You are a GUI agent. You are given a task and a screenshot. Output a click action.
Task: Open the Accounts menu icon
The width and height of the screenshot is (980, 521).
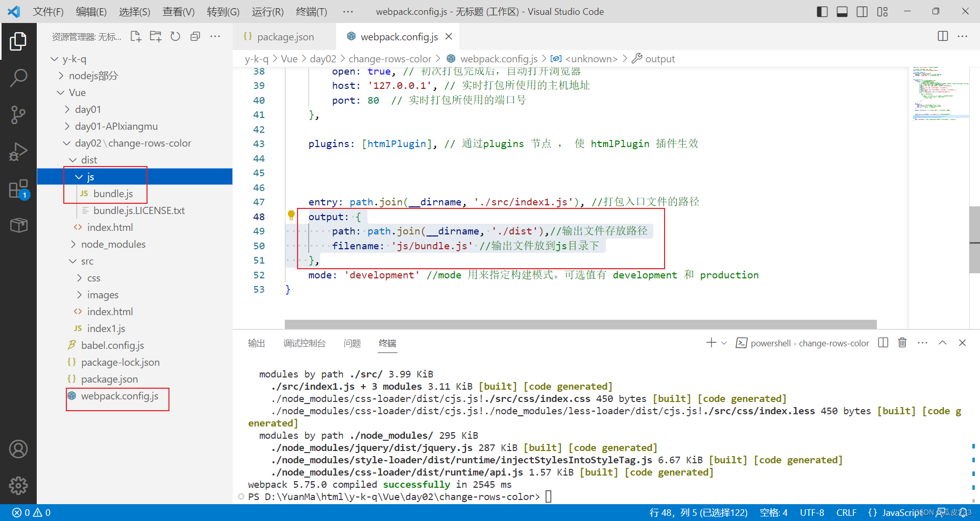(18, 449)
